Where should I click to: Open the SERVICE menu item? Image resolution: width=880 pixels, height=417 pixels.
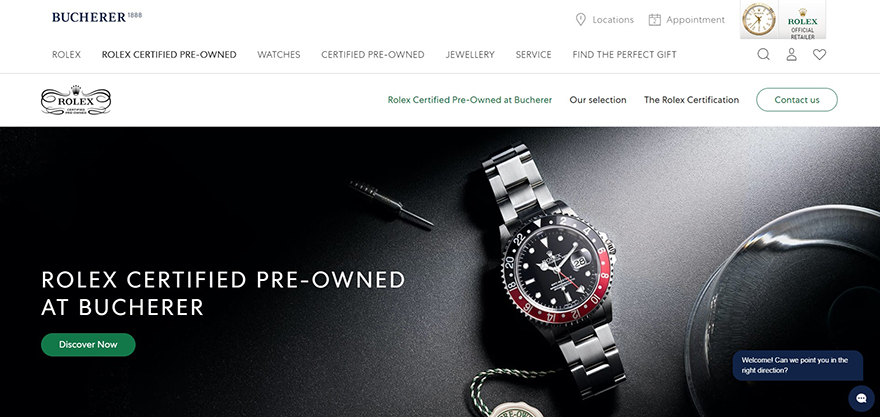pos(534,54)
